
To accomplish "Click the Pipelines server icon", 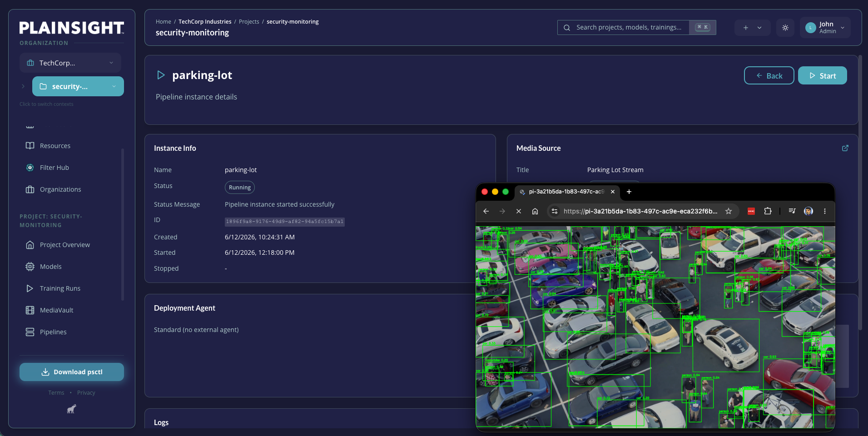I will click(30, 332).
